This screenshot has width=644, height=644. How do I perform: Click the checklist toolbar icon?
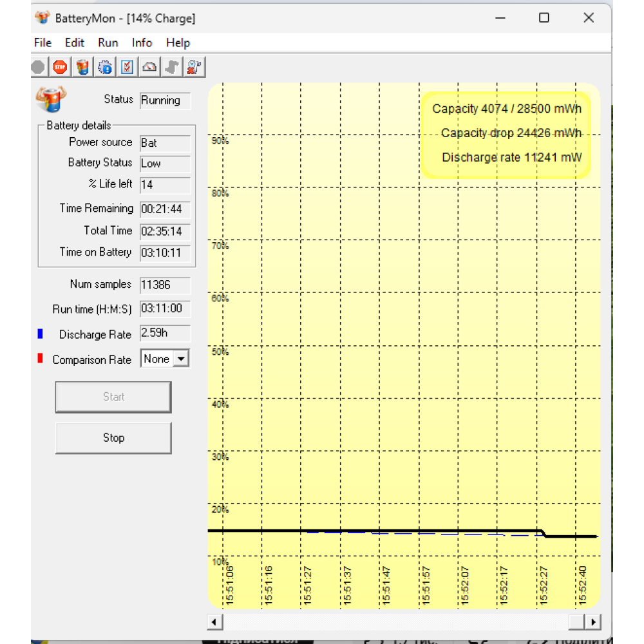coord(128,67)
